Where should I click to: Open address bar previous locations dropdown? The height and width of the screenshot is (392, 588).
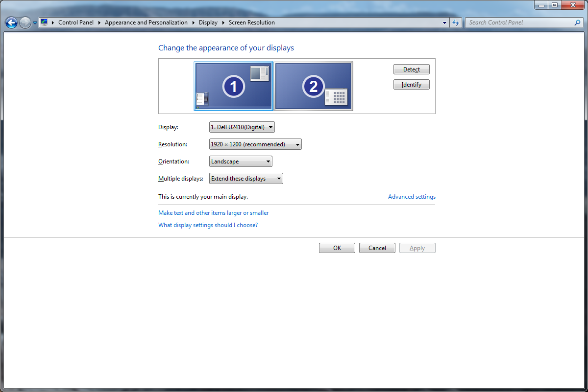coord(444,23)
